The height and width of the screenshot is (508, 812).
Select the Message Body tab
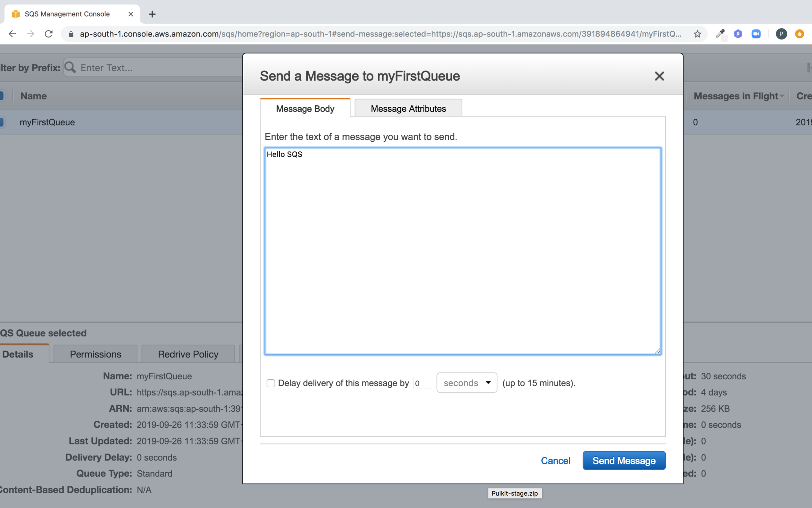click(305, 109)
